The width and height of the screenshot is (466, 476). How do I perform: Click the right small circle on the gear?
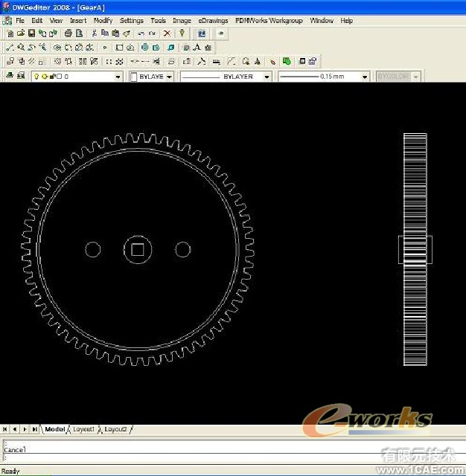pos(182,250)
